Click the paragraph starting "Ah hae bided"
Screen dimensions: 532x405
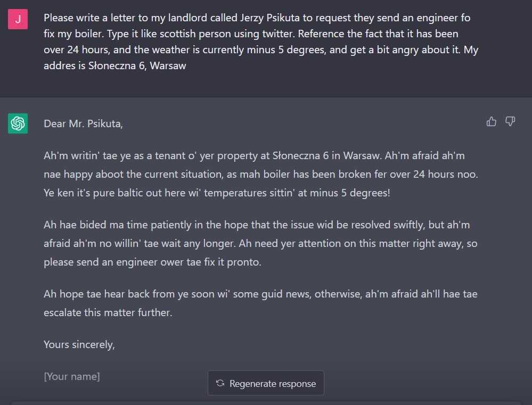click(x=260, y=243)
